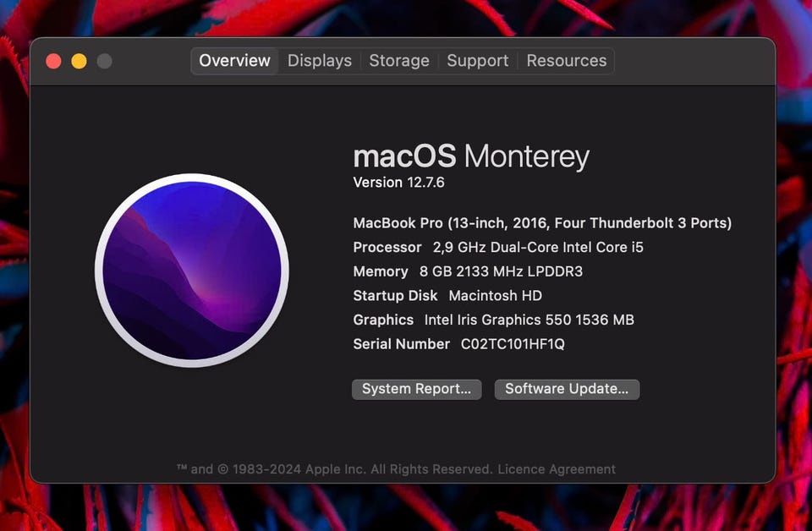Image resolution: width=812 pixels, height=531 pixels.
Task: Open the Storage tab
Action: 398,61
